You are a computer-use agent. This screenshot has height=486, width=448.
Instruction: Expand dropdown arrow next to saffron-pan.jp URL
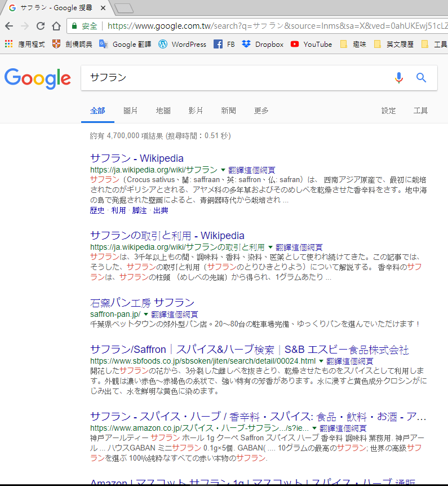(146, 314)
